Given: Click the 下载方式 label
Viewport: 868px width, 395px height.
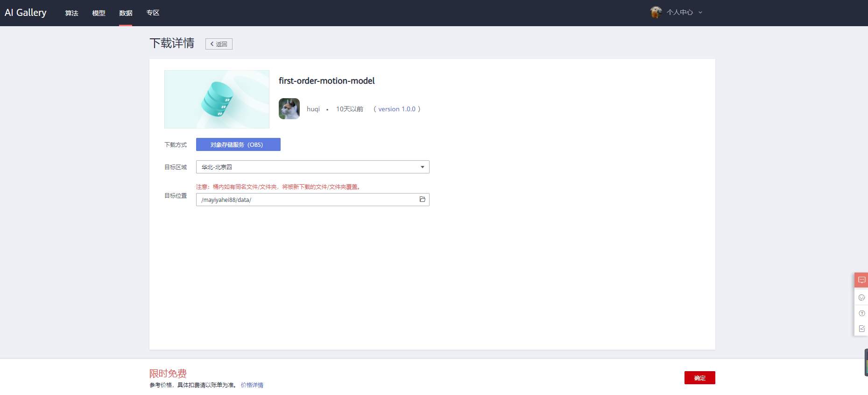Looking at the screenshot, I should 176,145.
